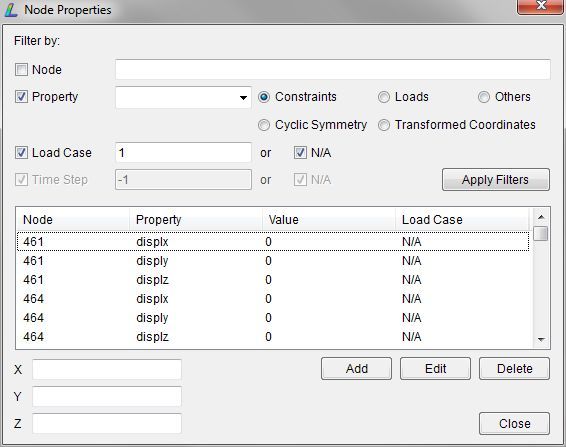Select the Others radio button
Screen dimensions: 566x447
click(x=484, y=97)
